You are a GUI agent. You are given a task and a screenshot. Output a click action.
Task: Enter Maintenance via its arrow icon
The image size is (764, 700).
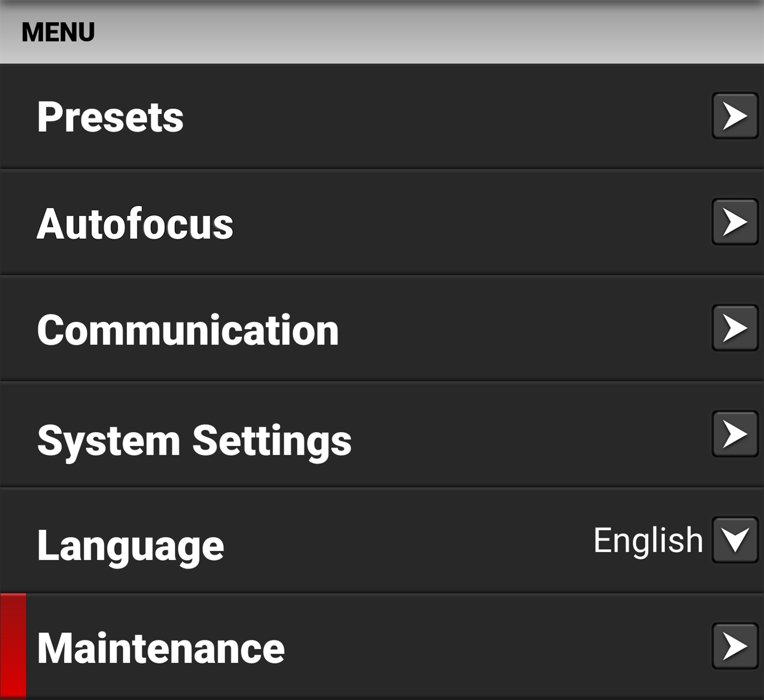point(734,647)
